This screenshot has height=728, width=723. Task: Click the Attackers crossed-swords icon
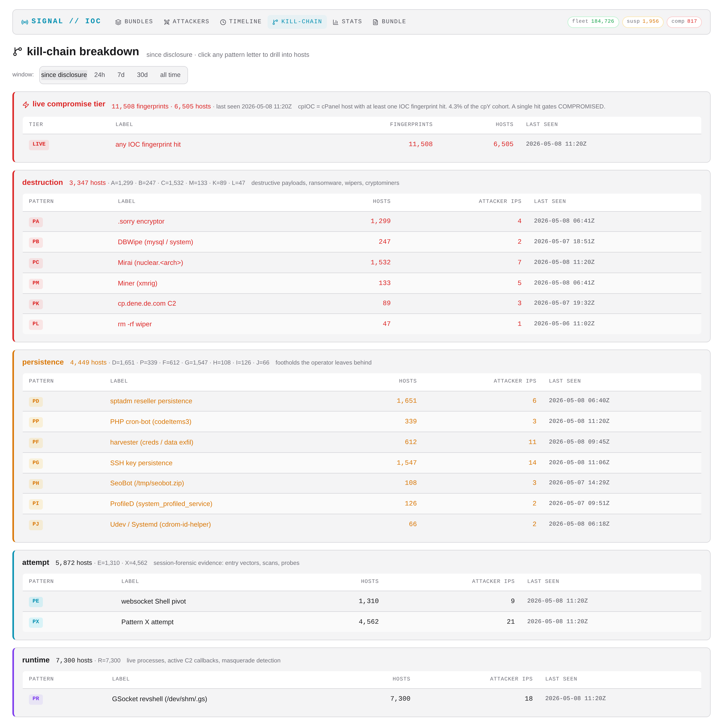click(167, 22)
